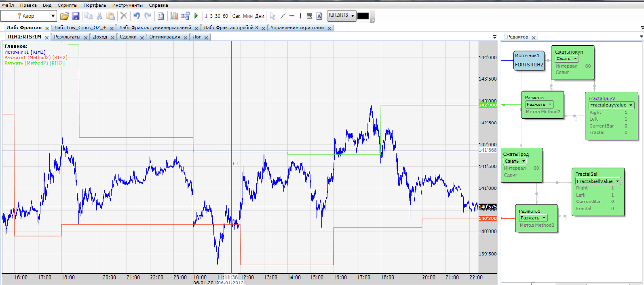Open the black color picker swatch
Image resolution: width=644 pixels, height=285 pixels.
[x=363, y=16]
